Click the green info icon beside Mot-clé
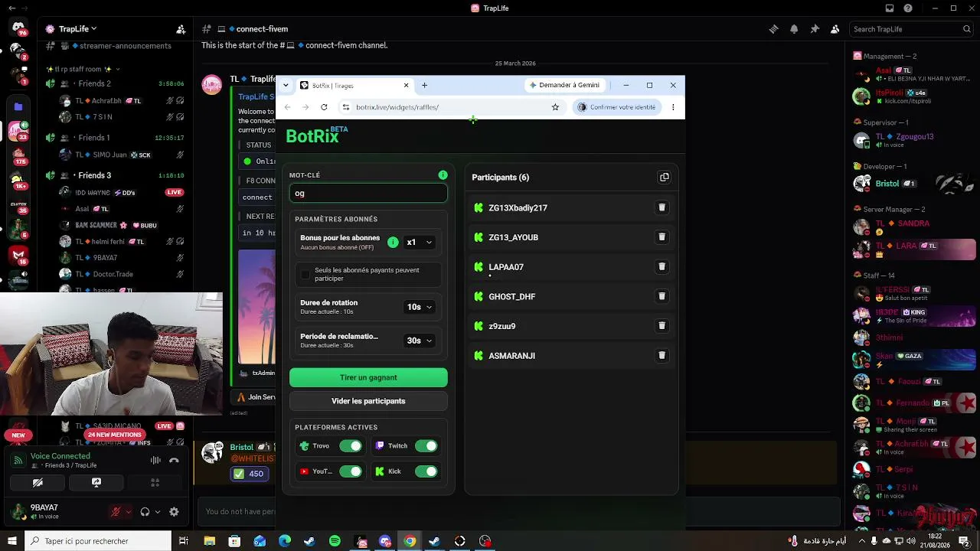This screenshot has height=551, width=980. [x=443, y=175]
